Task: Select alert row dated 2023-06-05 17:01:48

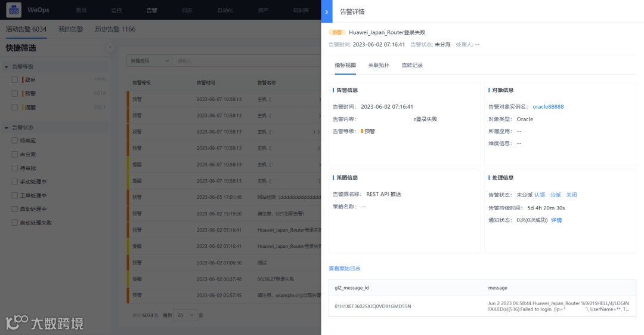Action: pyautogui.click(x=224, y=197)
